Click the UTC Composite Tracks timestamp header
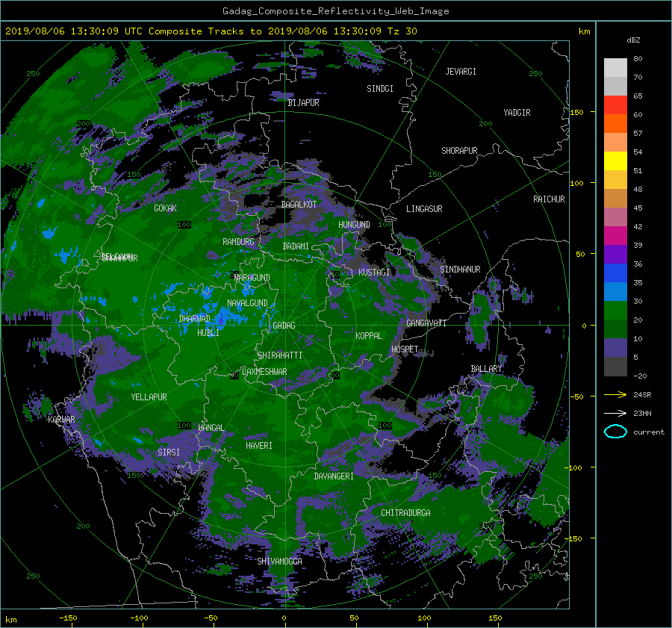 click(211, 31)
